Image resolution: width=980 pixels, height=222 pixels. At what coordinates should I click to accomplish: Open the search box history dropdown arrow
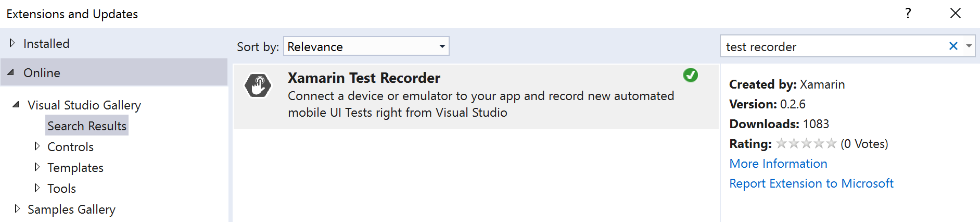tap(969, 46)
